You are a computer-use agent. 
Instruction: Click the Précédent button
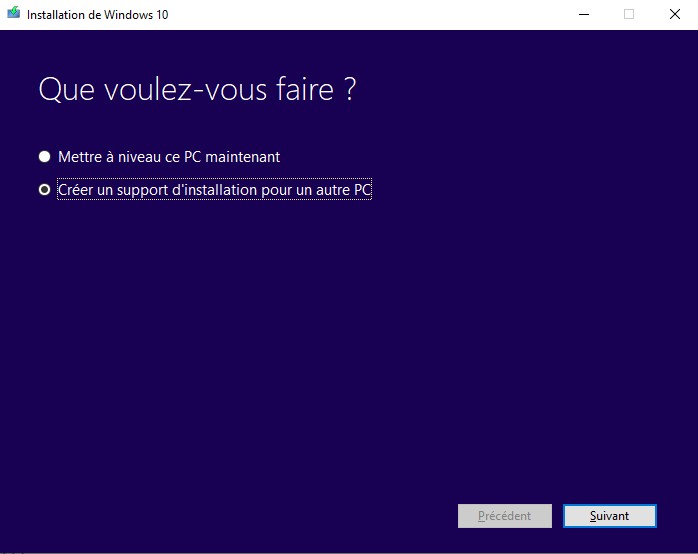click(504, 516)
